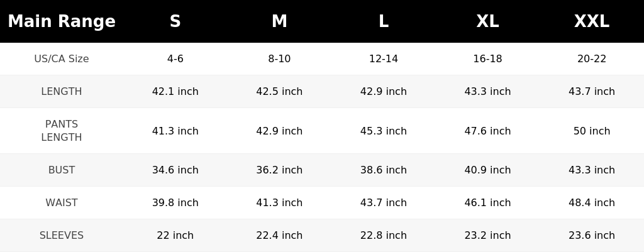Screen dimensions: 644x252
Task: Select the XL size column header
Action: pyautogui.click(x=487, y=21)
